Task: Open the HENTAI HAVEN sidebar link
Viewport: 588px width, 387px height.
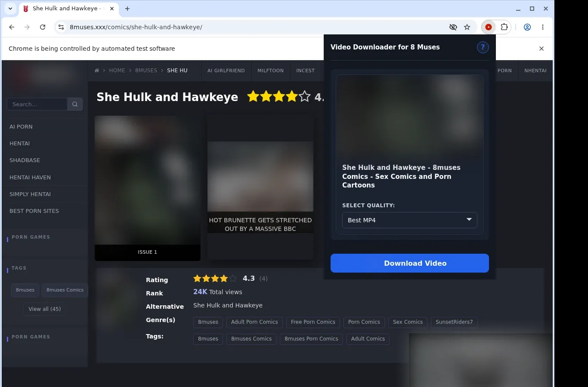Action: 30,178
